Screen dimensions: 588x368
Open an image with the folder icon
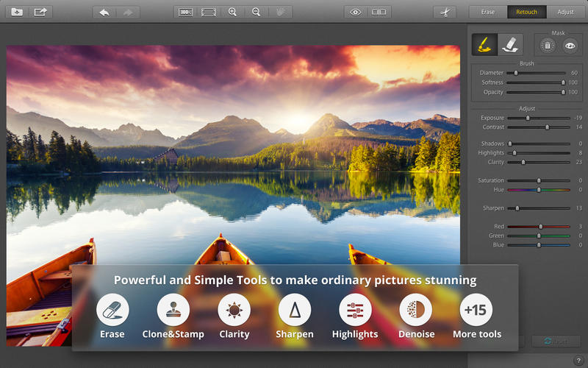pyautogui.click(x=17, y=12)
